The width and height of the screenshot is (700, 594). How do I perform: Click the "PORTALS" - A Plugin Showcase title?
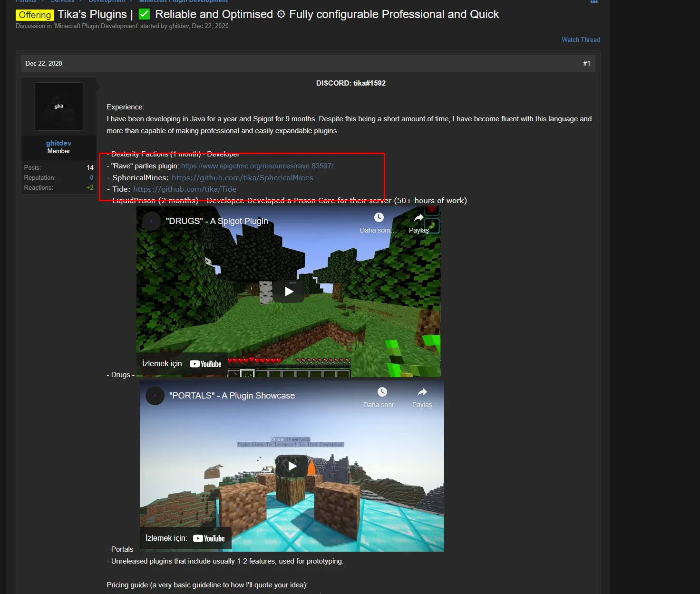pos(232,396)
